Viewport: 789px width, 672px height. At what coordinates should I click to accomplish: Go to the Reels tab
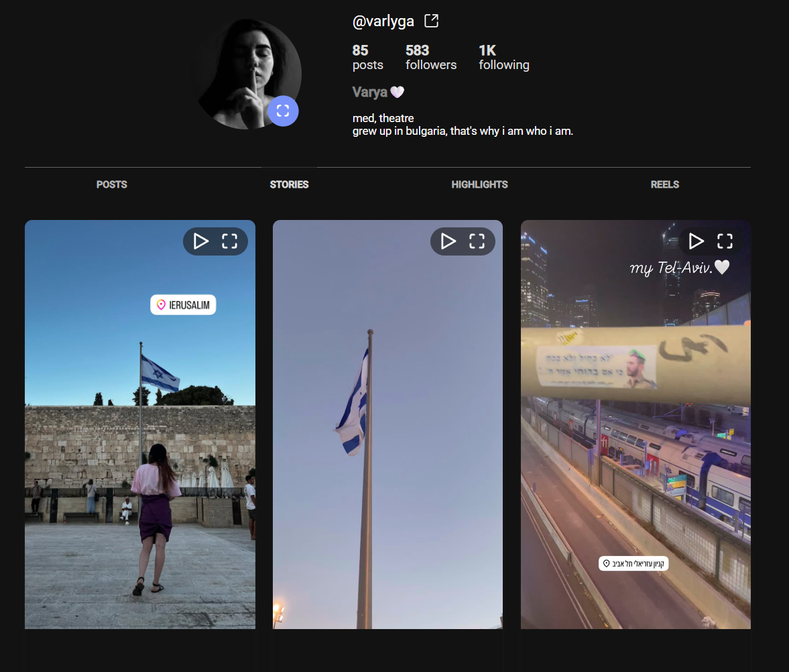point(664,184)
